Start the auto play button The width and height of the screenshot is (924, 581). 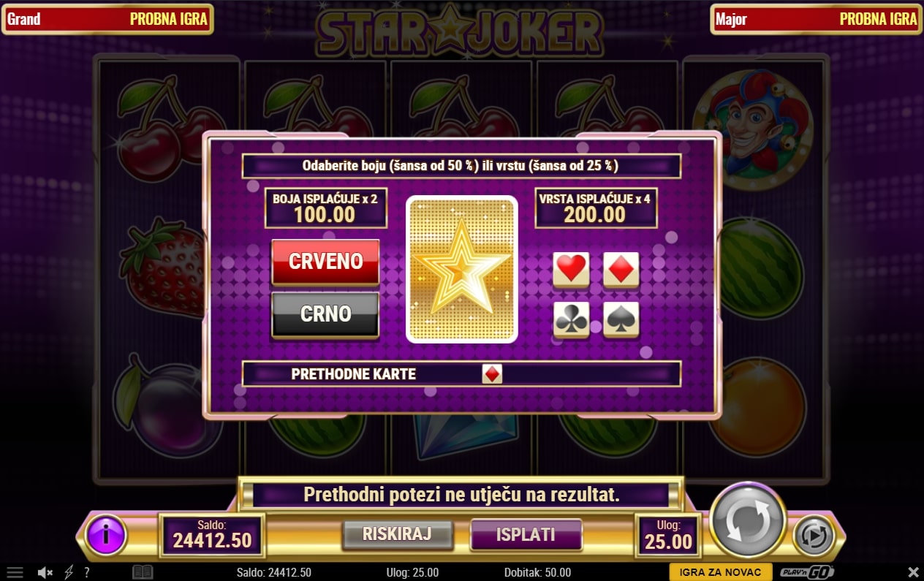click(x=814, y=536)
